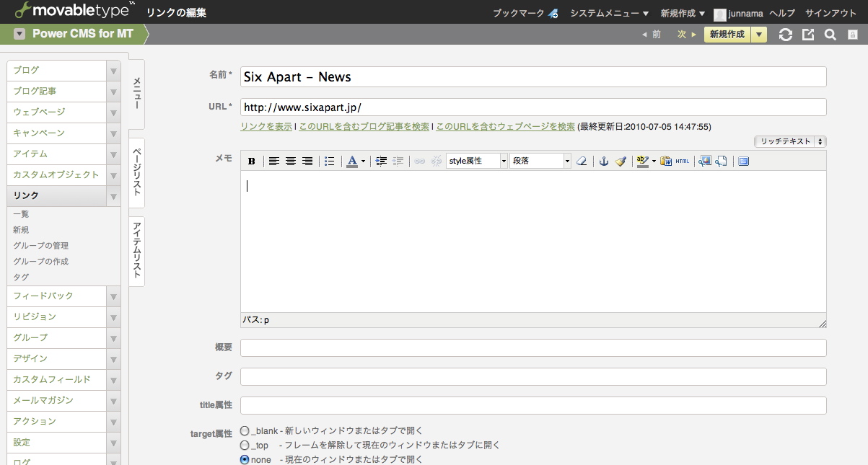The height and width of the screenshot is (465, 868).
Task: Click the タグ input field in the form
Action: [x=533, y=377]
